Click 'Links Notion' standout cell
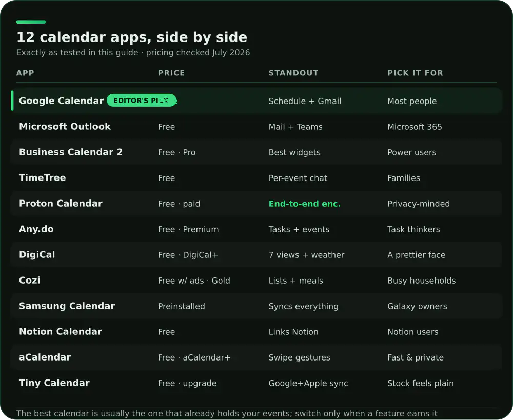 pyautogui.click(x=293, y=332)
